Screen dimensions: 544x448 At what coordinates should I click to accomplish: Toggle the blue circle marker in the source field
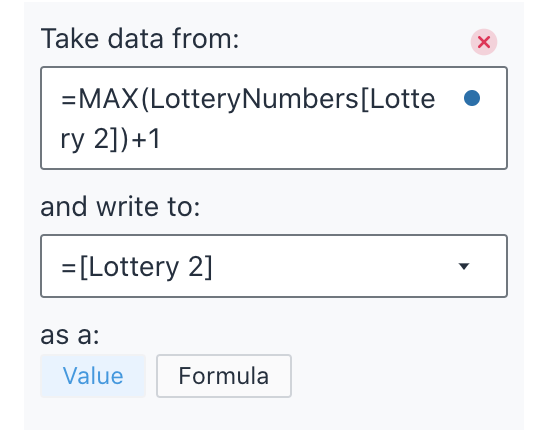[472, 98]
